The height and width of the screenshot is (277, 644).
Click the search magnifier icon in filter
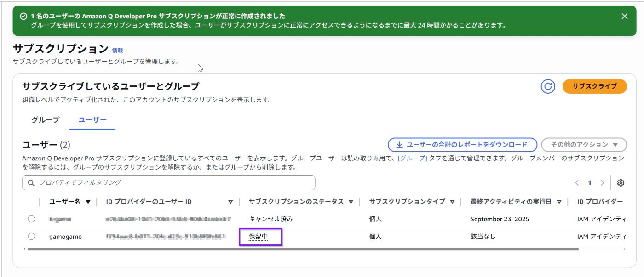(x=31, y=183)
